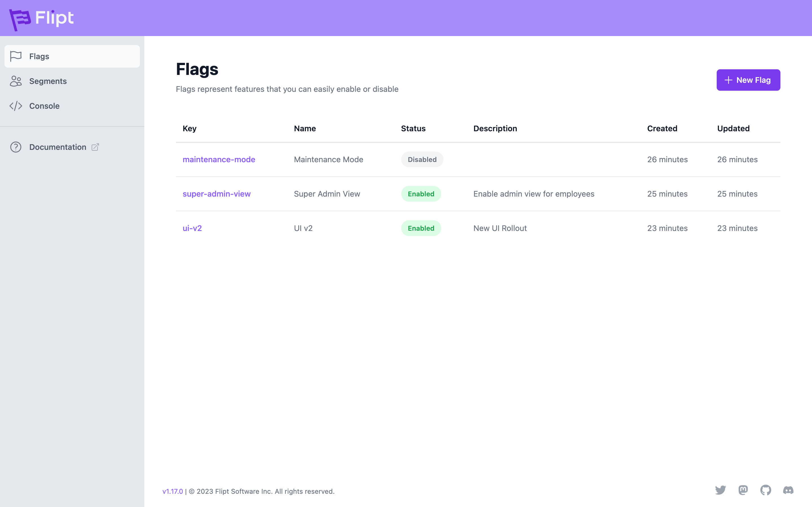Click external link icon beside Documentation
This screenshot has height=507, width=812.
[95, 147]
